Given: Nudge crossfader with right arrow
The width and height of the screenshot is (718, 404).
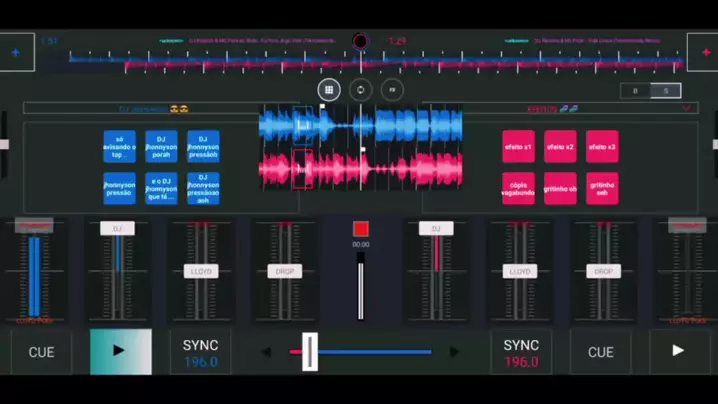Looking at the screenshot, I should click(454, 352).
